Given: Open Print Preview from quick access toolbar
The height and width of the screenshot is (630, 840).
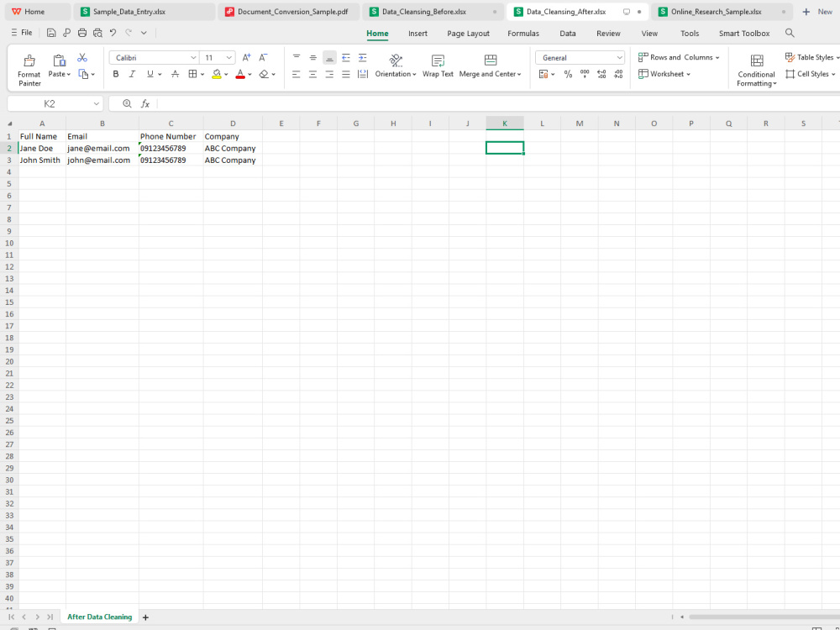Looking at the screenshot, I should click(x=97, y=33).
